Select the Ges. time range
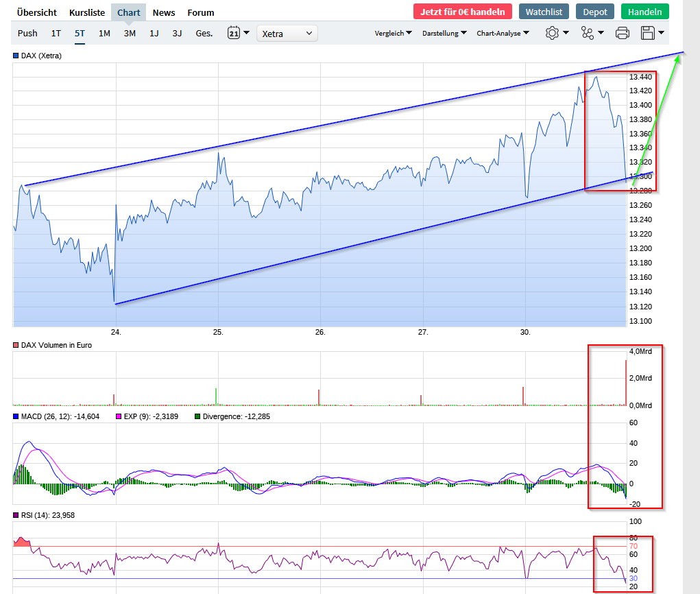Screen dimensions: 700x594 pos(204,33)
